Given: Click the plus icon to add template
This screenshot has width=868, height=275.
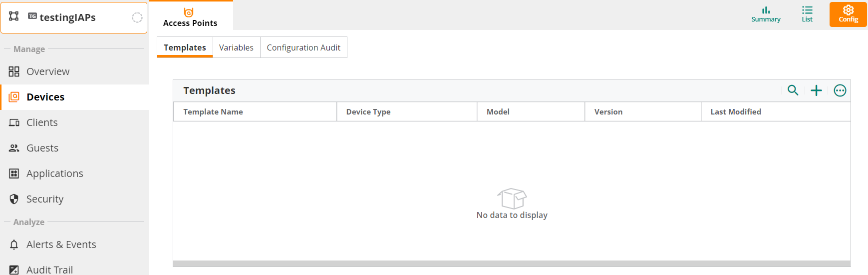Looking at the screenshot, I should coord(816,90).
